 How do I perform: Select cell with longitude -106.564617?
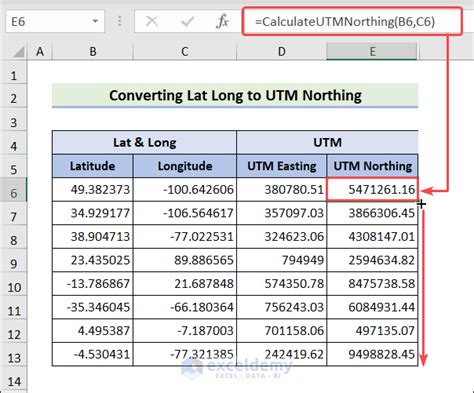[185, 213]
